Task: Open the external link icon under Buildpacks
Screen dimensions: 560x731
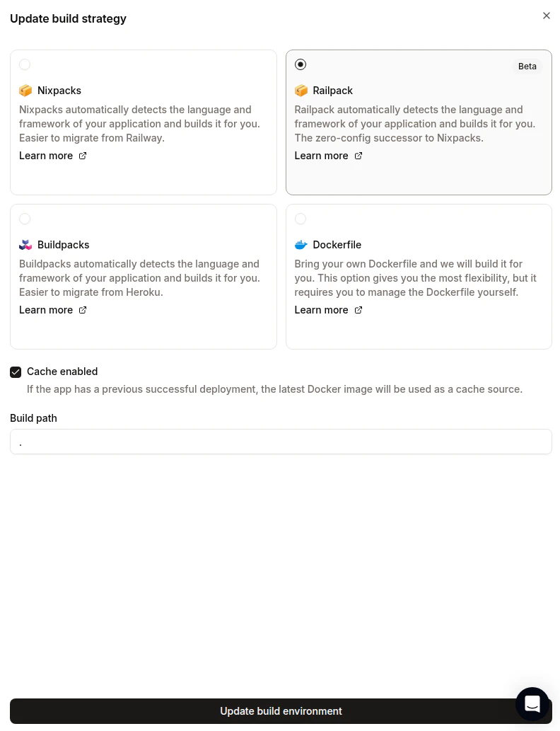Action: pyautogui.click(x=83, y=310)
